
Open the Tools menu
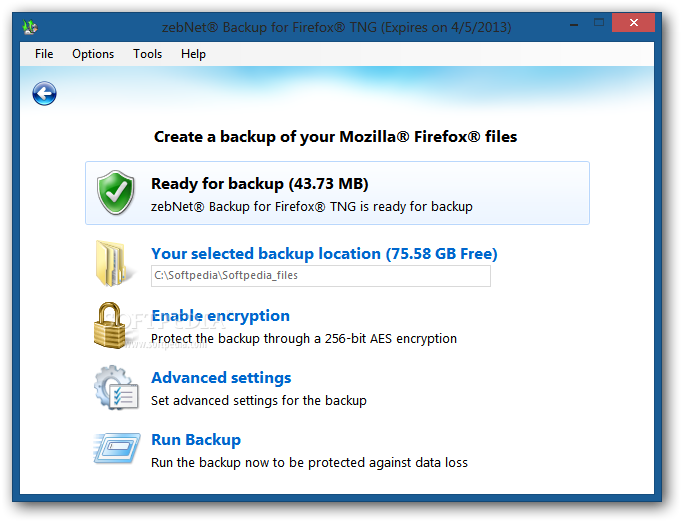(147, 54)
